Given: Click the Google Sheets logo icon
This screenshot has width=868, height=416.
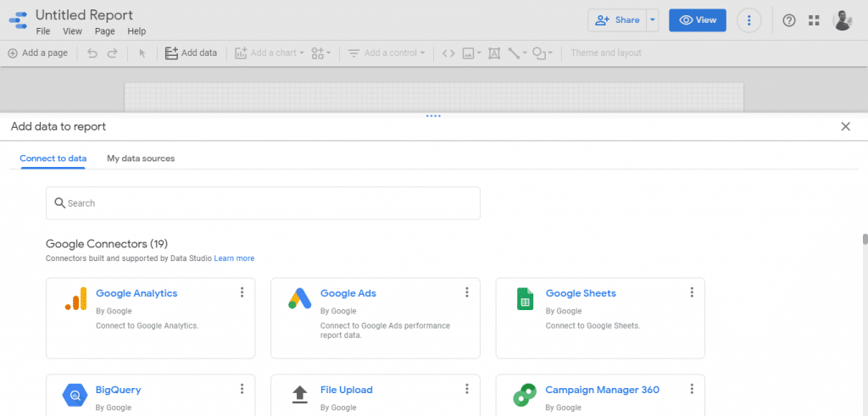Looking at the screenshot, I should [x=525, y=299].
